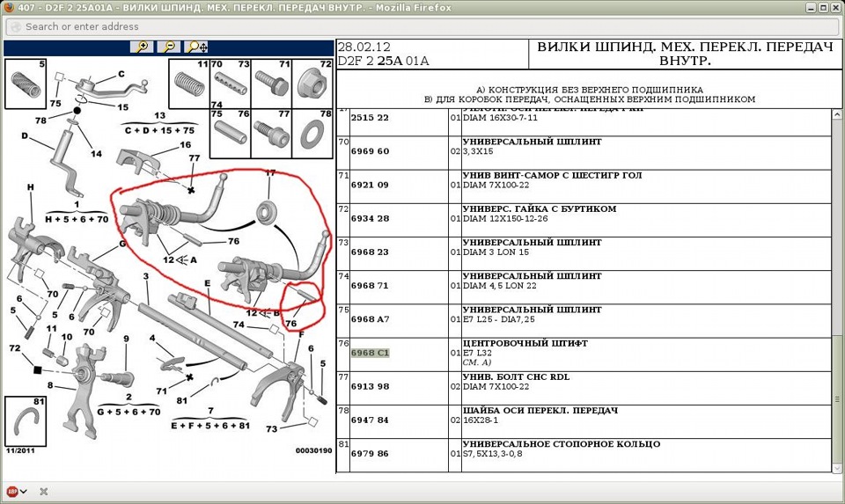The height and width of the screenshot is (504, 845).
Task: Click label 16 in the diagram
Action: click(186, 145)
